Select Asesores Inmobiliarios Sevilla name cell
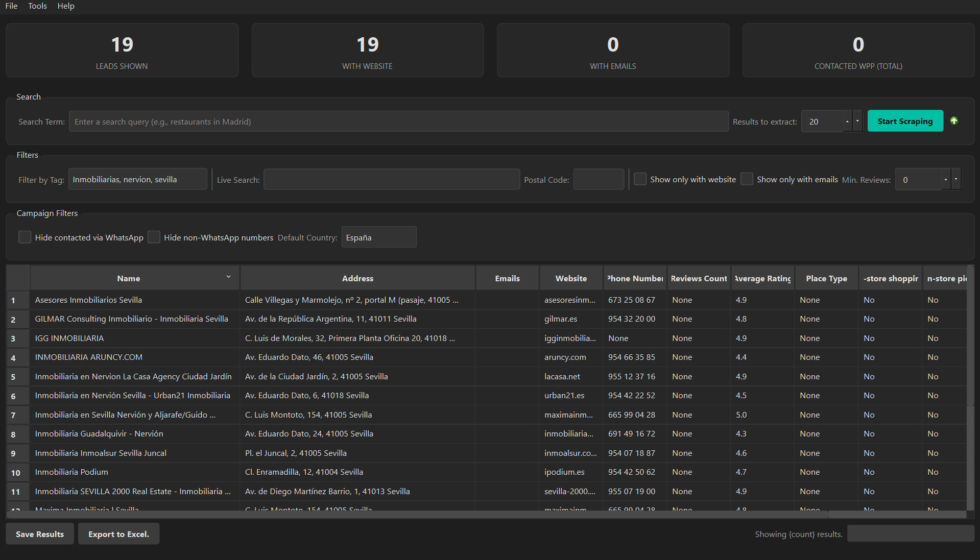This screenshot has height=560, width=980. click(x=135, y=300)
